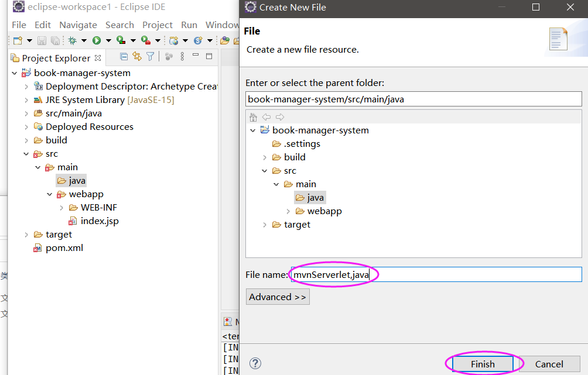
Task: Collapse main folder in Project Explorer
Action: click(38, 167)
